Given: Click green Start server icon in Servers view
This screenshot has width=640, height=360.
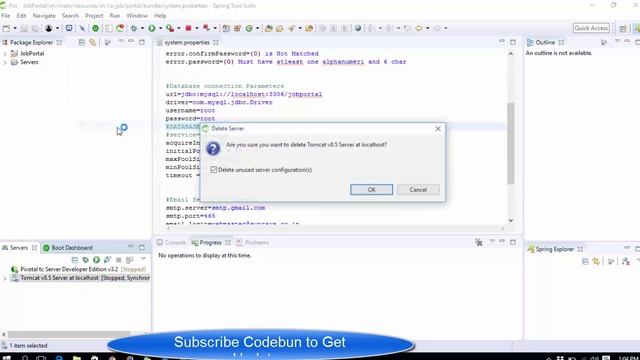Looking at the screenshot, I should pos(96,260).
